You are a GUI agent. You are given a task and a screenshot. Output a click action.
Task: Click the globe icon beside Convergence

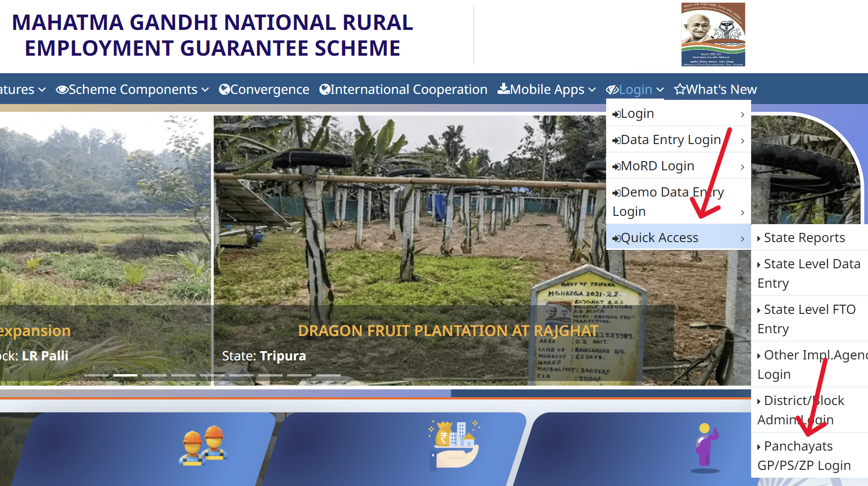tap(224, 89)
